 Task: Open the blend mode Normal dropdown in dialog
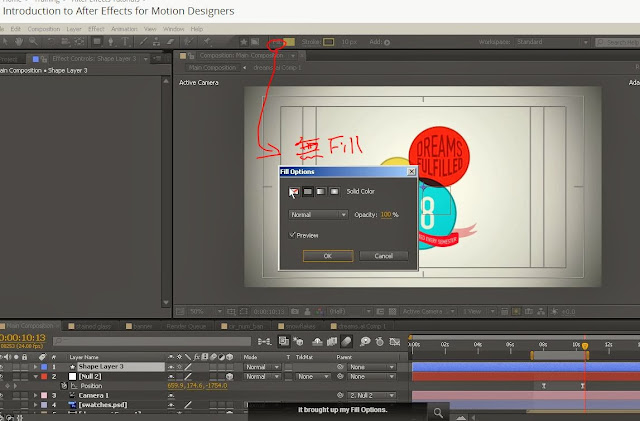318,214
